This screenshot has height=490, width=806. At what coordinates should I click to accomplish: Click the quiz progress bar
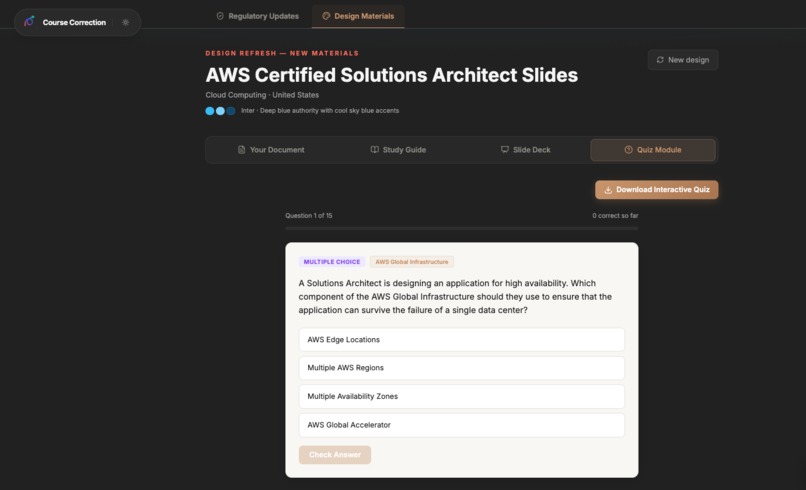click(461, 228)
